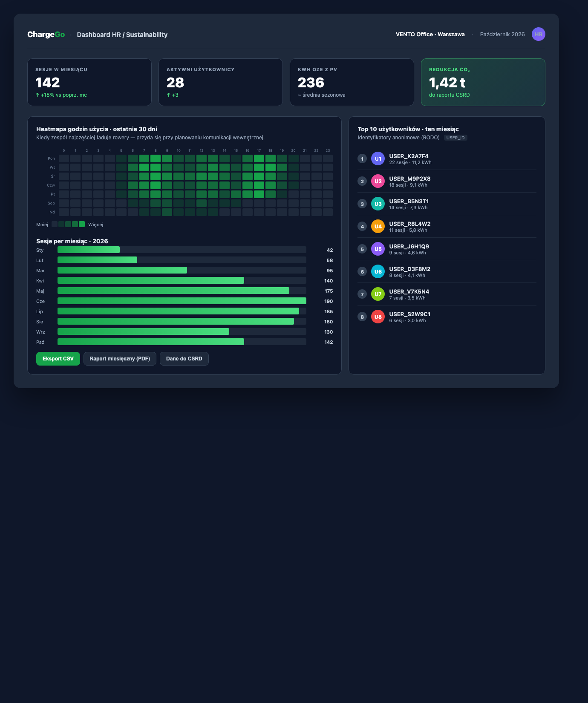Screen dimensions: 588x703
Task: Click the USER_J6H1Q9 name
Action: coord(409,247)
